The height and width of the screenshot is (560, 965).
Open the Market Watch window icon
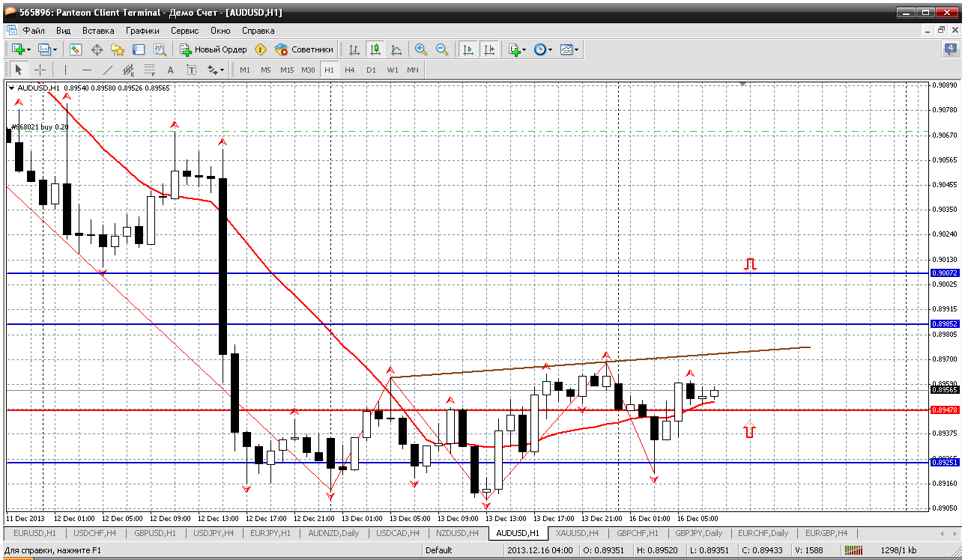76,49
